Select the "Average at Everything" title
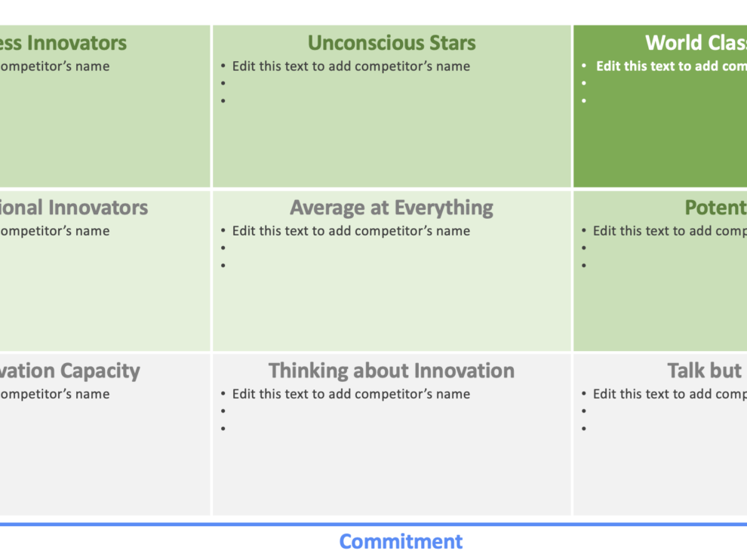This screenshot has height=560, width=747. click(x=392, y=208)
